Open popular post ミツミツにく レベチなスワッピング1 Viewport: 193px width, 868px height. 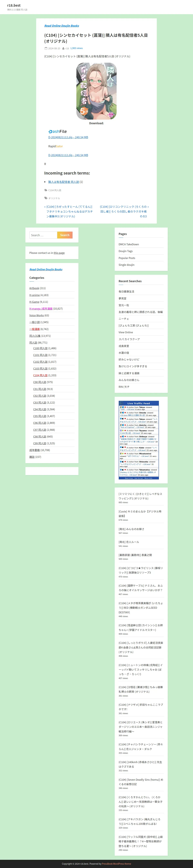[x=140, y=496]
